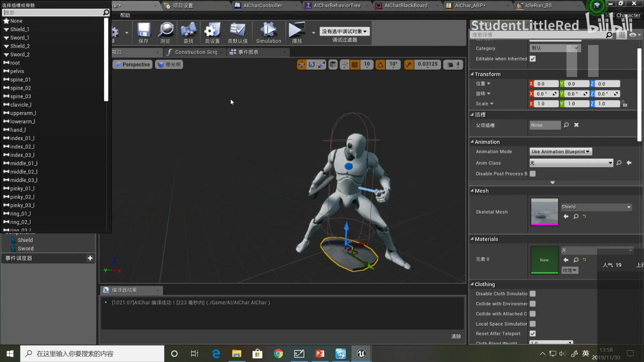Collapse the Animation section
The width and height of the screenshot is (644, 362).
(472, 142)
